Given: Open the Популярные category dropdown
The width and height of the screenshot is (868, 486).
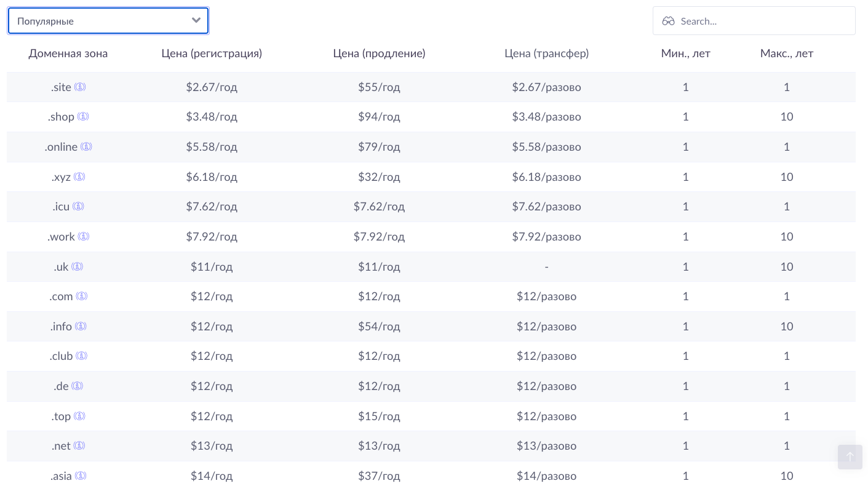Looking at the screenshot, I should pyautogui.click(x=108, y=21).
